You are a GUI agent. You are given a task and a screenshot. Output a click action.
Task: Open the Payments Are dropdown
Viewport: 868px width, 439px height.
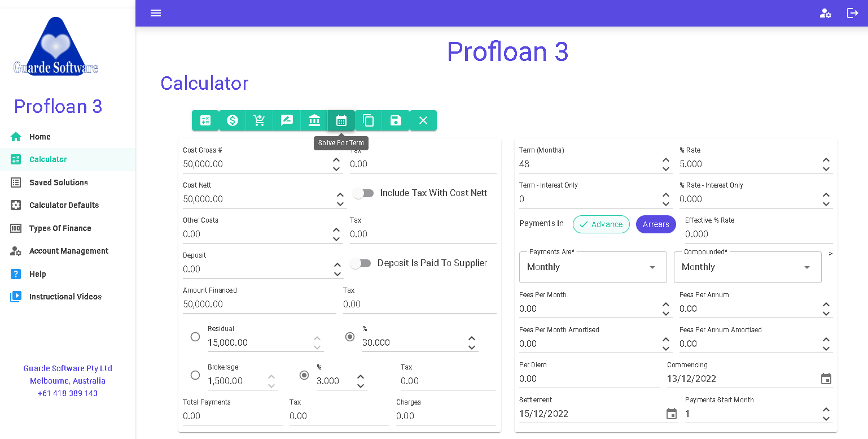click(x=593, y=267)
